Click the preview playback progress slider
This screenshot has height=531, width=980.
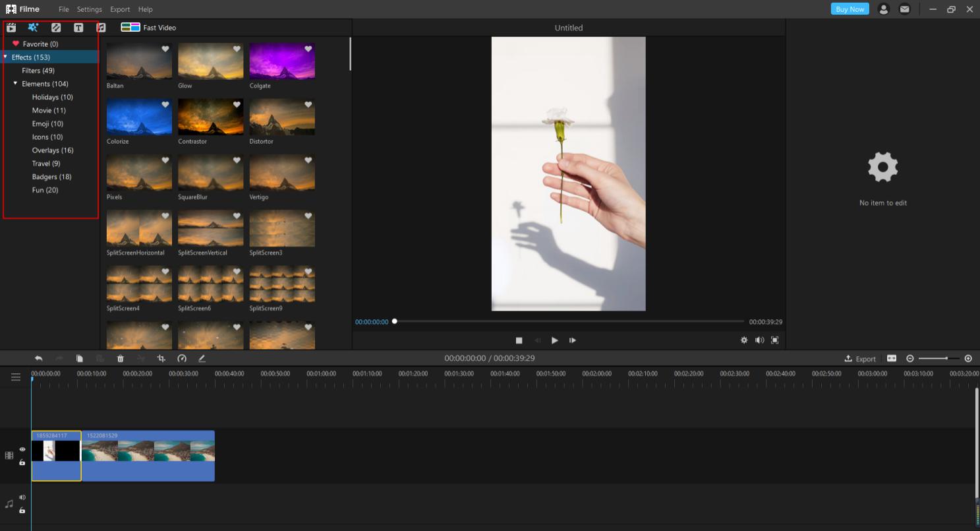point(569,321)
